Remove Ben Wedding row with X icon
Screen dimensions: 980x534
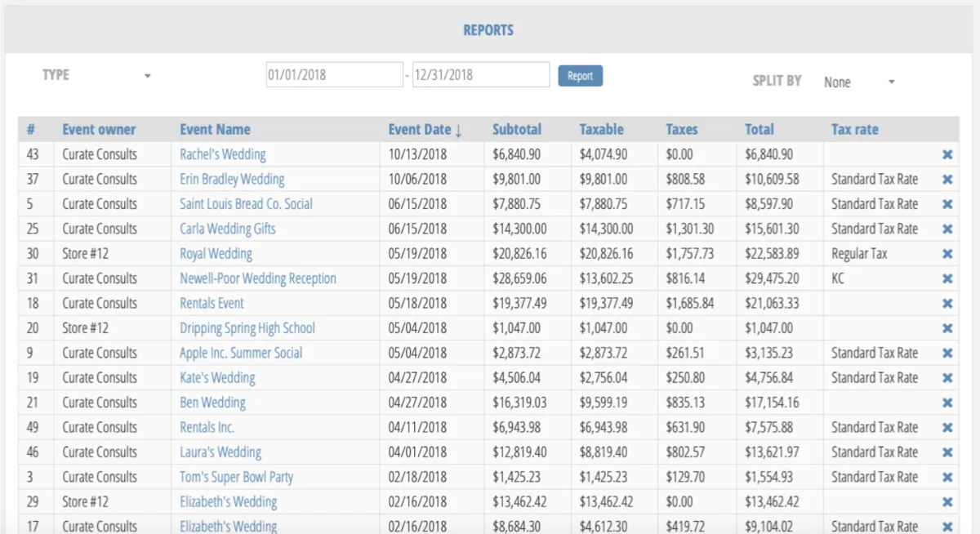point(947,403)
